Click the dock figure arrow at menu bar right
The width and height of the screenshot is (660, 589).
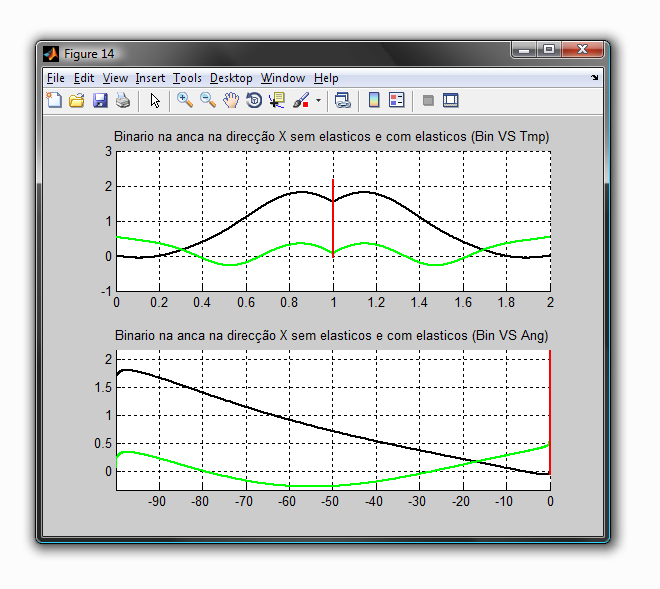595,77
